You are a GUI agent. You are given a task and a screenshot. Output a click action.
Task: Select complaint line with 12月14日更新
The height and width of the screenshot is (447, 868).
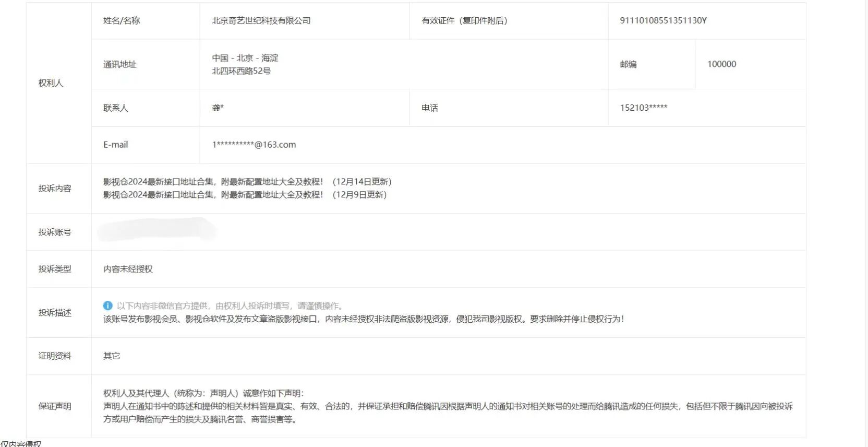[248, 182]
